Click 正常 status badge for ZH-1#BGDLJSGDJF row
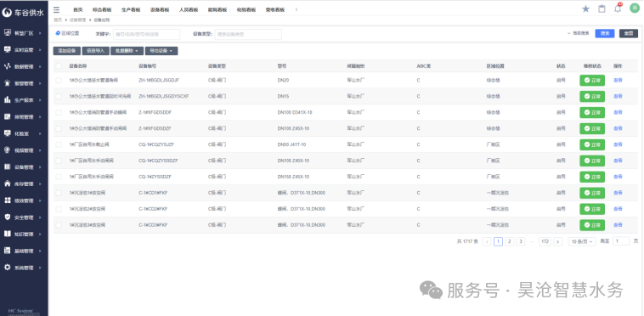 coord(592,81)
